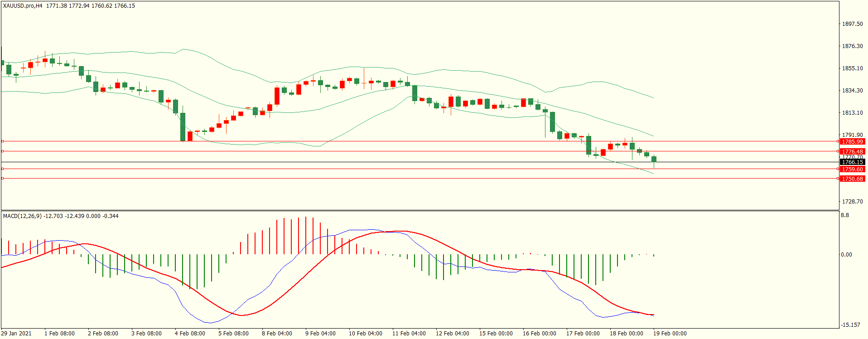Select the 1776.48 price level tag
Viewport: 868px width, 339px height.
pyautogui.click(x=852, y=152)
